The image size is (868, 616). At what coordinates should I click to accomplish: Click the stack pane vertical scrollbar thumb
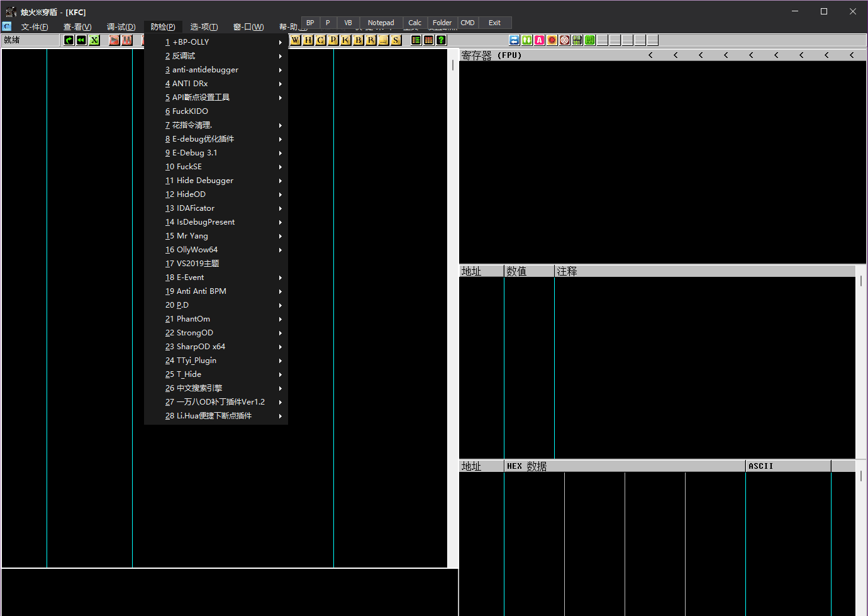[x=861, y=281]
